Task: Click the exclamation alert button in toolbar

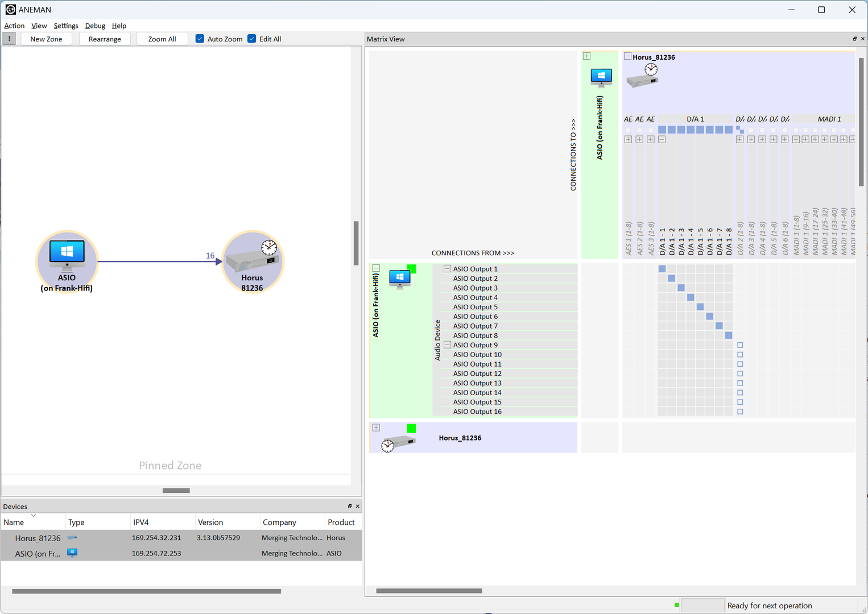Action: [9, 39]
